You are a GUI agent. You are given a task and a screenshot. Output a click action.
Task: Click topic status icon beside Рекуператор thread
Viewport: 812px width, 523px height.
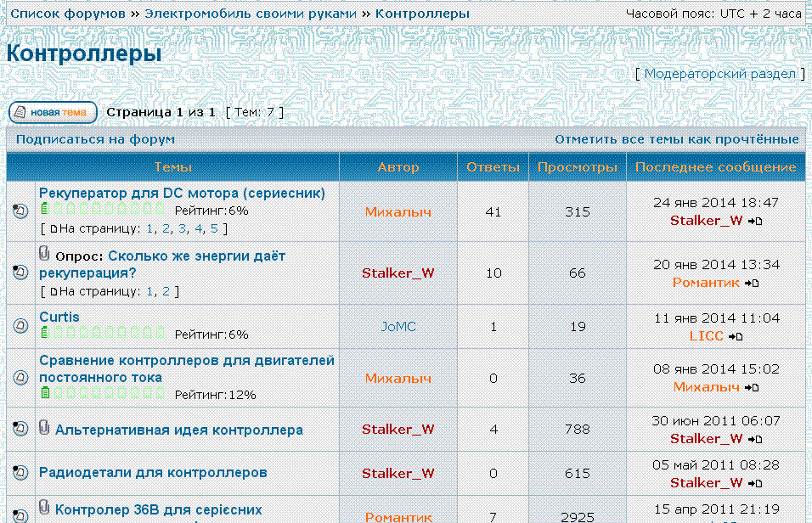pyautogui.click(x=21, y=211)
